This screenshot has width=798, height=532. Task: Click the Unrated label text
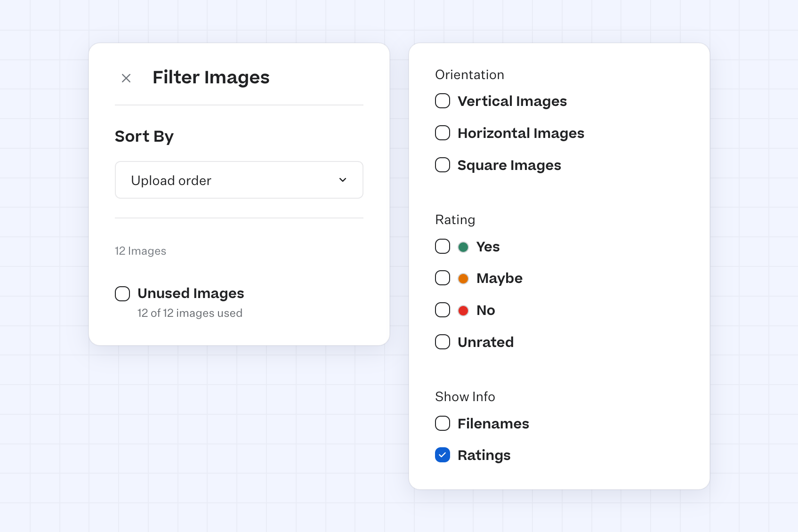click(x=485, y=342)
